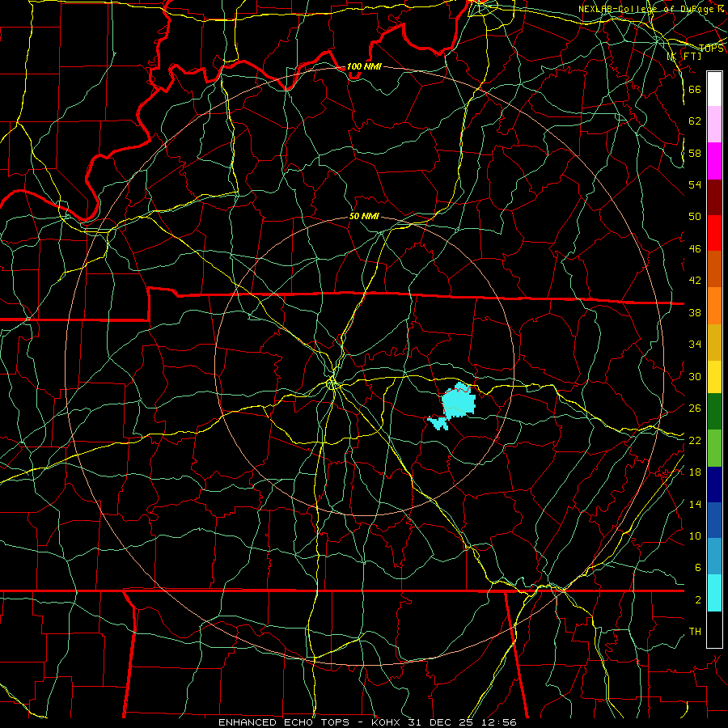Select the dark green legend swatch
728x728 pixels.
tap(714, 412)
